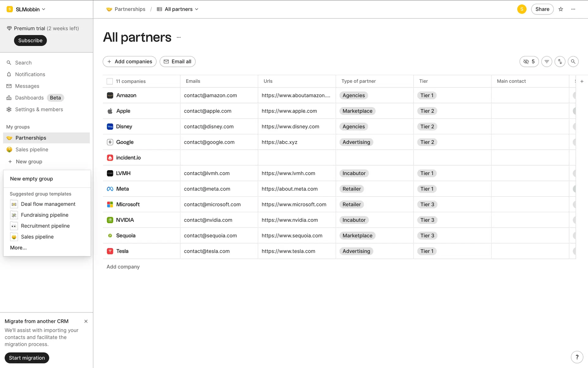Image resolution: width=588 pixels, height=368 pixels.
Task: Click New group to collapse its menu
Action: point(29,162)
